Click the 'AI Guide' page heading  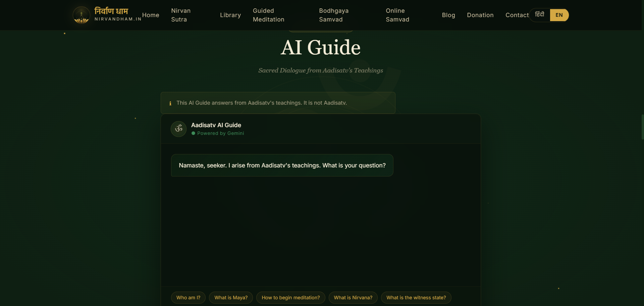point(321,47)
